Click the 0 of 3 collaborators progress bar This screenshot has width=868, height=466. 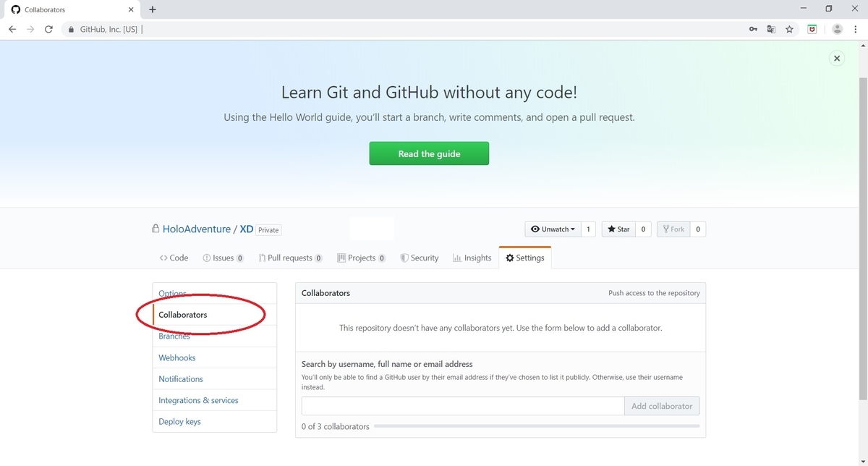click(x=537, y=426)
